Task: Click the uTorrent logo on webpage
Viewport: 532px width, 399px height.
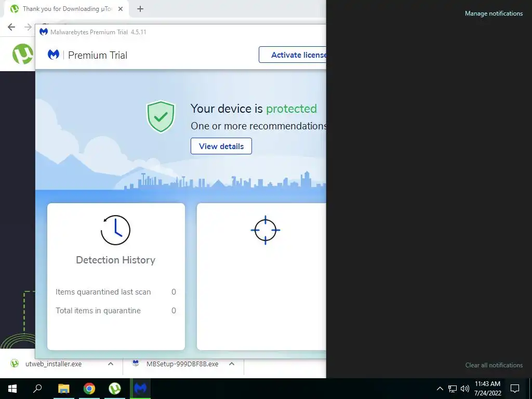Action: [x=23, y=54]
